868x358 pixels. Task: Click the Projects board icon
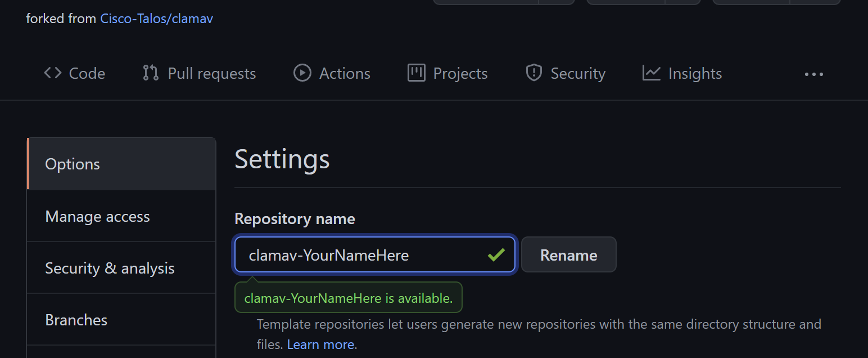[x=416, y=73]
